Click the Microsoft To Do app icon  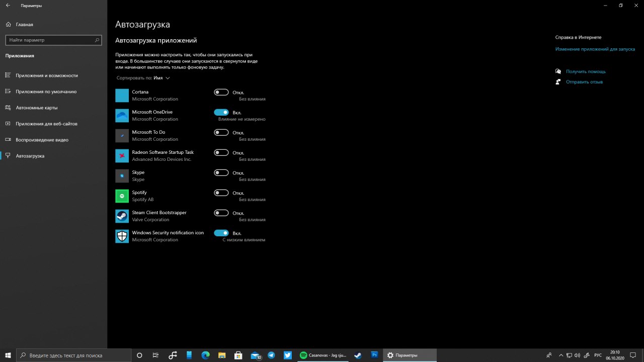click(122, 136)
